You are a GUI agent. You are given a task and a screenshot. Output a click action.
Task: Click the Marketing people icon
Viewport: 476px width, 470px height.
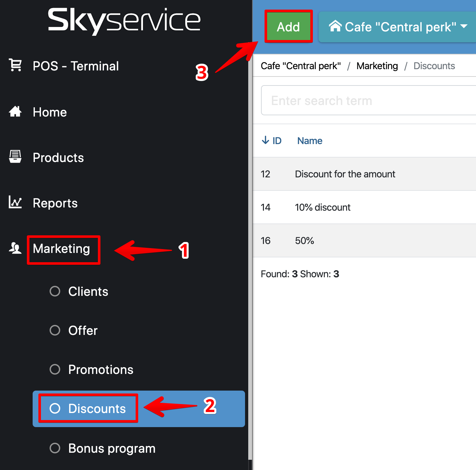coord(15,248)
